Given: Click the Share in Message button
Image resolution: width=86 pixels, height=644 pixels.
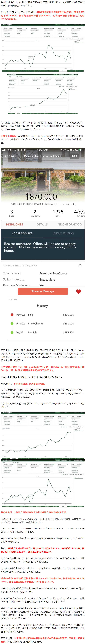Looking at the screenshot, I should coord(43,291).
